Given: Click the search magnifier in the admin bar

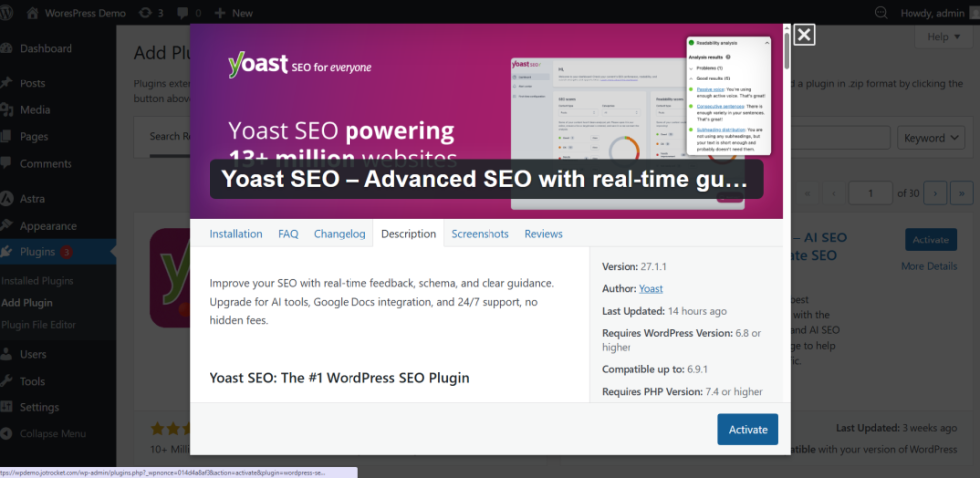Looking at the screenshot, I should tap(881, 13).
